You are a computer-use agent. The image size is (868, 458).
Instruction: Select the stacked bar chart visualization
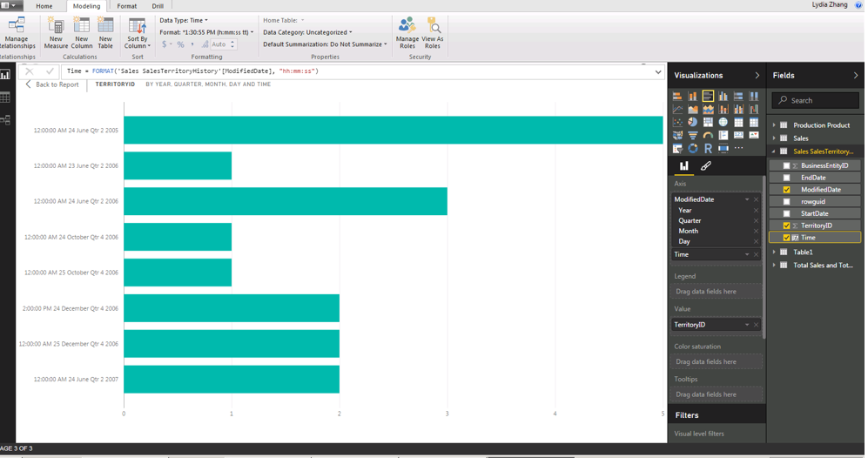pyautogui.click(x=677, y=96)
